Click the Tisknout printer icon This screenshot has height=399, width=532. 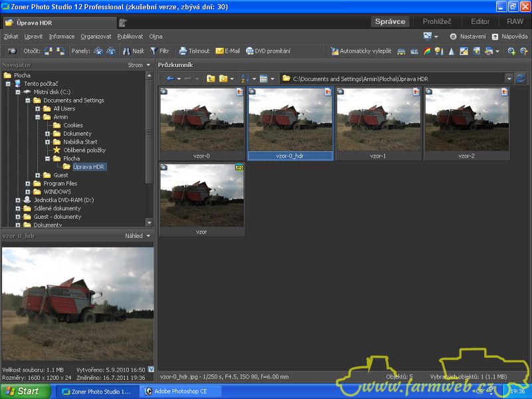[x=194, y=51]
